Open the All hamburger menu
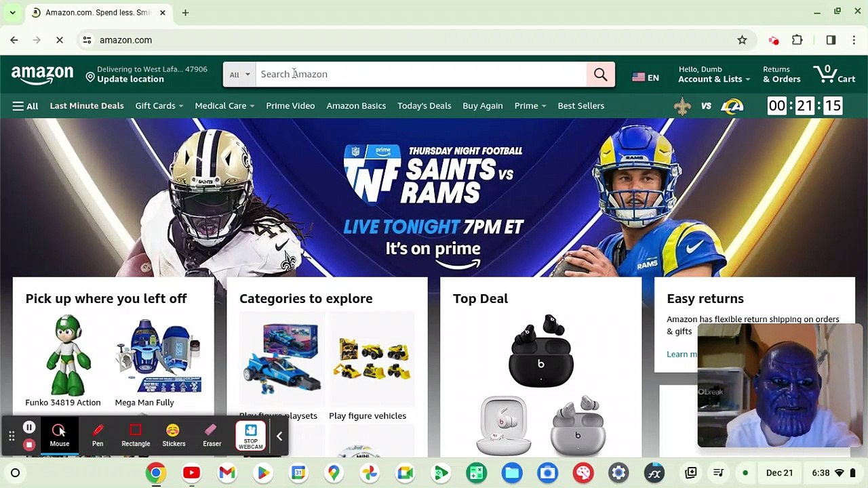The image size is (868, 488). click(25, 106)
